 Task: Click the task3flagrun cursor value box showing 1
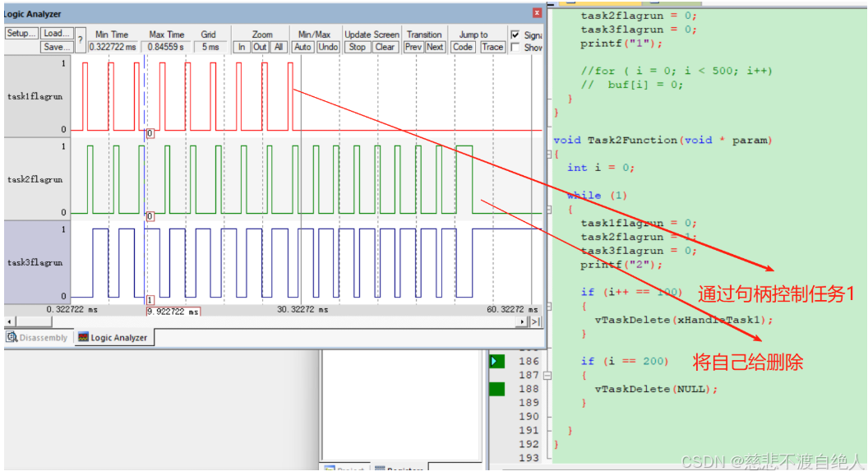(150, 300)
